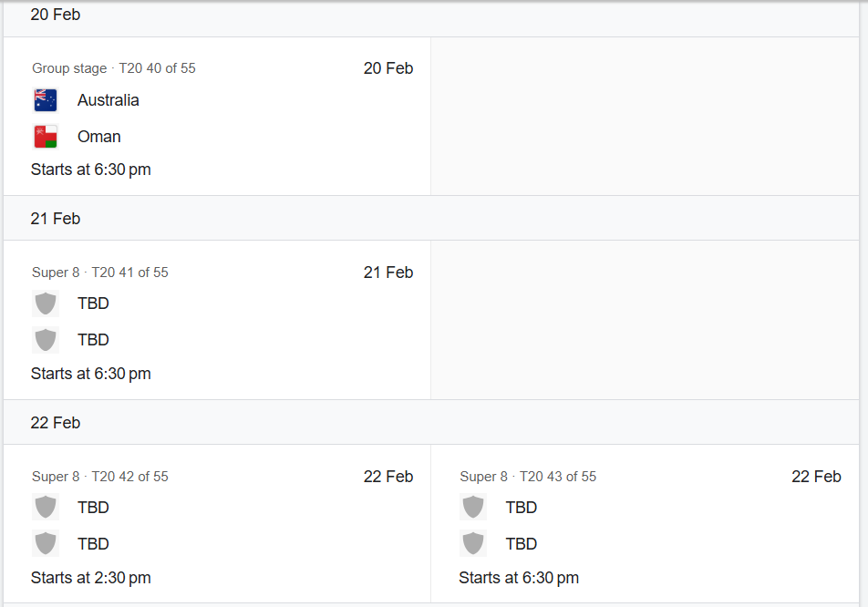Tap second team shield in T20 43 match
The image size is (868, 607).
coord(473,544)
